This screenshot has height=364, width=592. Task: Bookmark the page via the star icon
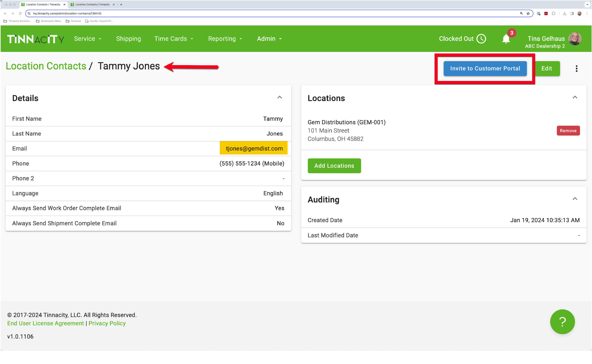pos(528,13)
